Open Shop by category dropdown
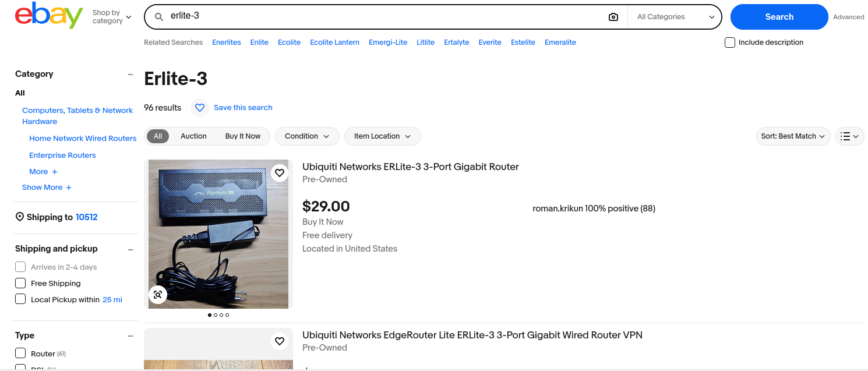Screen dimensions: 868x371 pyautogui.click(x=112, y=17)
